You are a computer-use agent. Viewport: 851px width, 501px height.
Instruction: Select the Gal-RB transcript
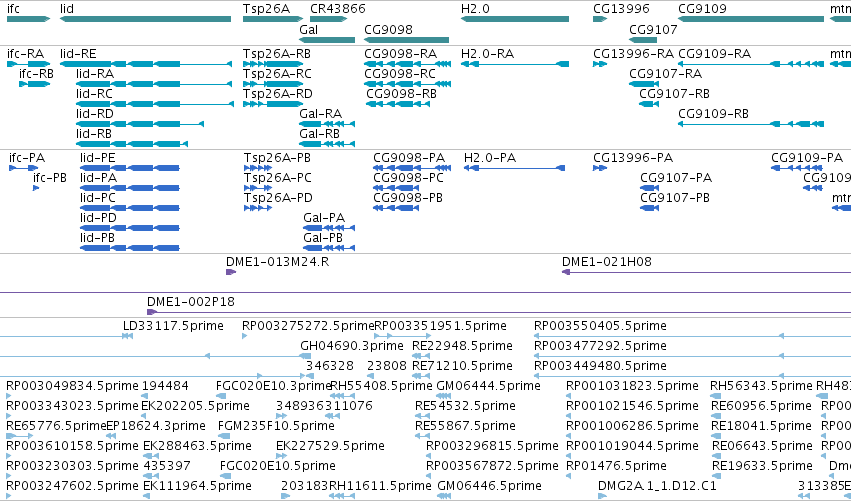coord(327,144)
